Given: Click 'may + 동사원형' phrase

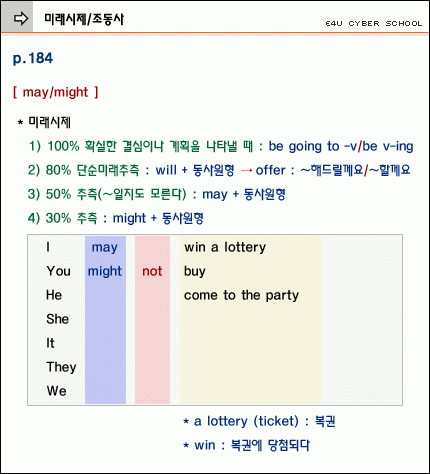Looking at the screenshot, I should [244, 194].
